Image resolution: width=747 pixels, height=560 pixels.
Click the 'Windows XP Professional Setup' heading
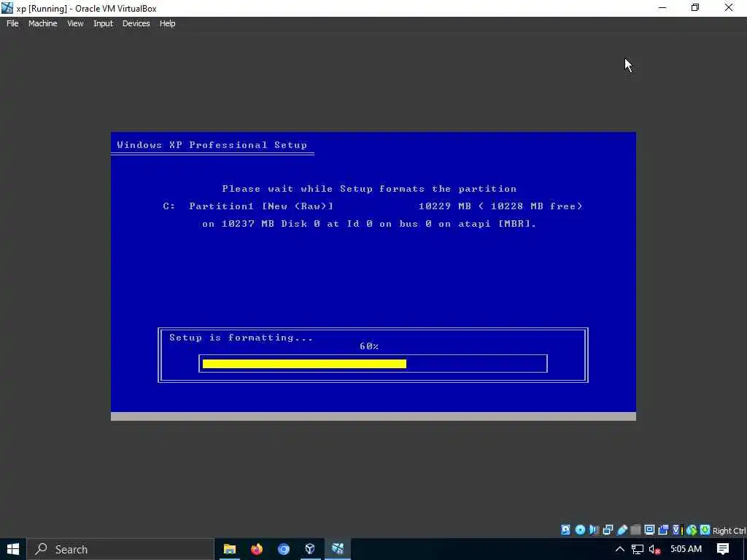click(212, 145)
